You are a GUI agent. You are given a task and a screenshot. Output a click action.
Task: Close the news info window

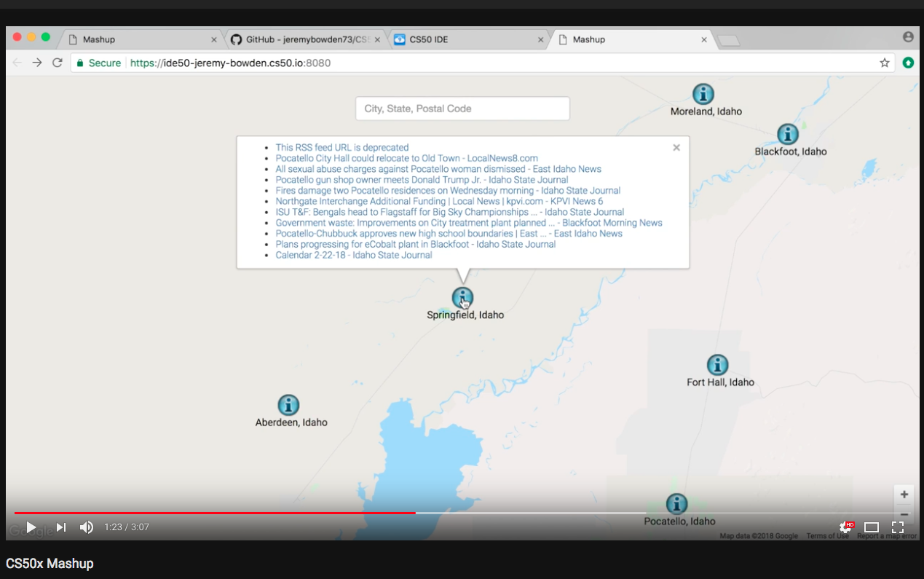coord(676,147)
